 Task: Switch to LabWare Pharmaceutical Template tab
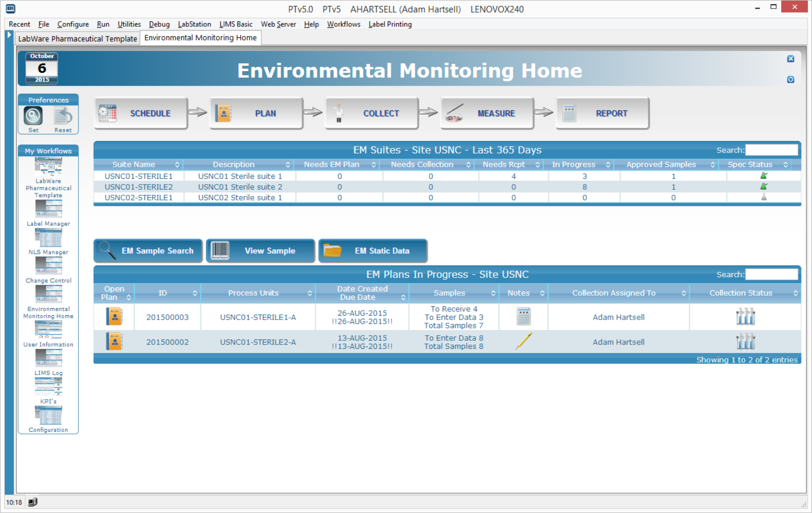tap(78, 38)
